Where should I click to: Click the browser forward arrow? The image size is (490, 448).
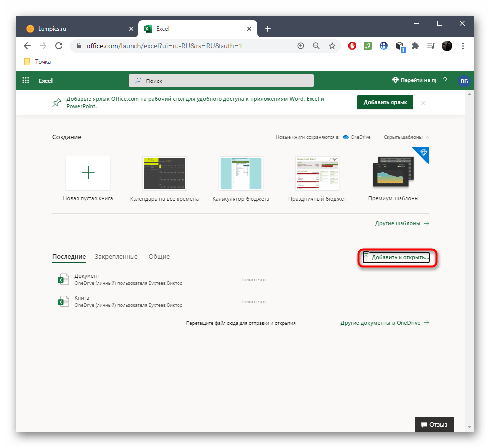pyautogui.click(x=43, y=46)
